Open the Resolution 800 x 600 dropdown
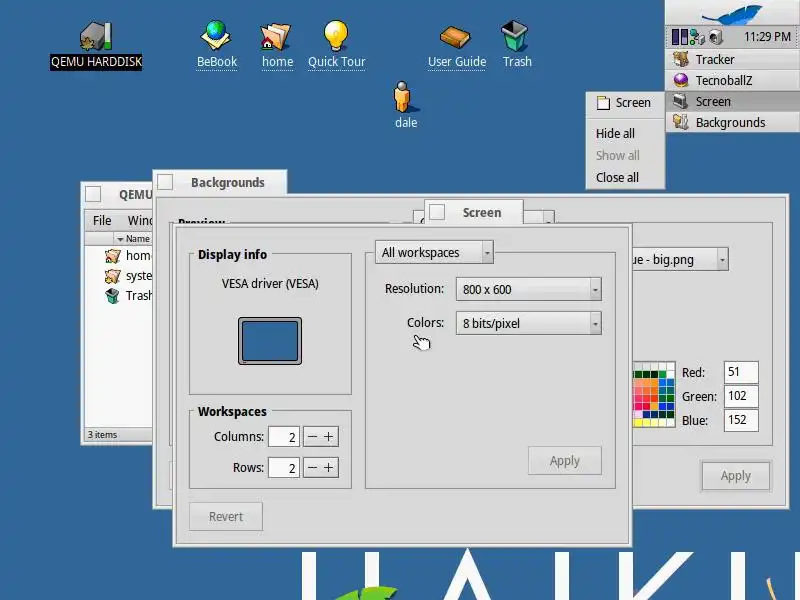 click(x=529, y=289)
